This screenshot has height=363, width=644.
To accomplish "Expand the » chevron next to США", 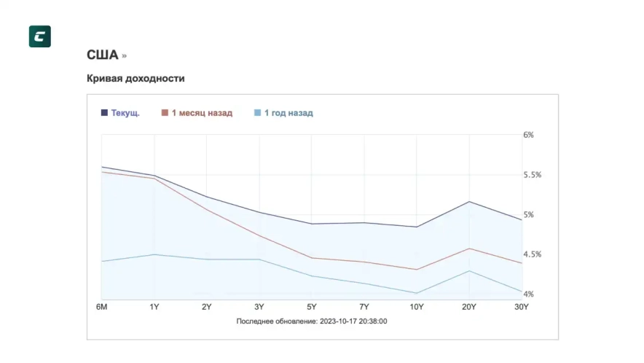I will pos(125,56).
